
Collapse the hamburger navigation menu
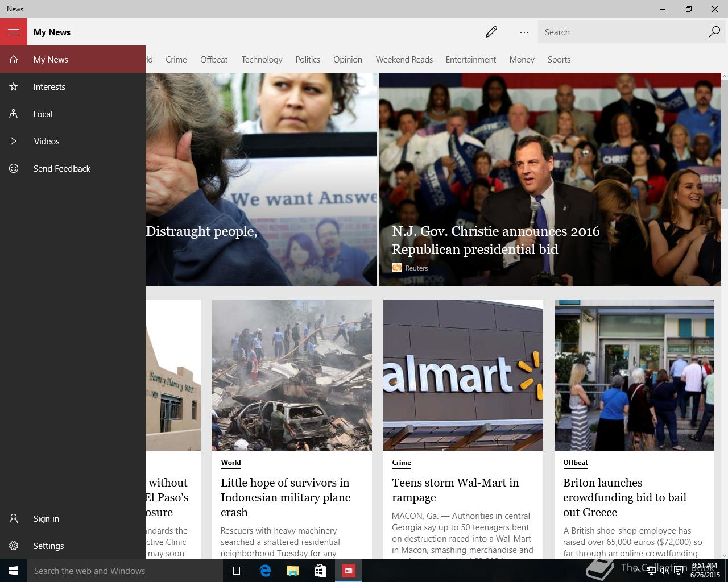point(14,32)
